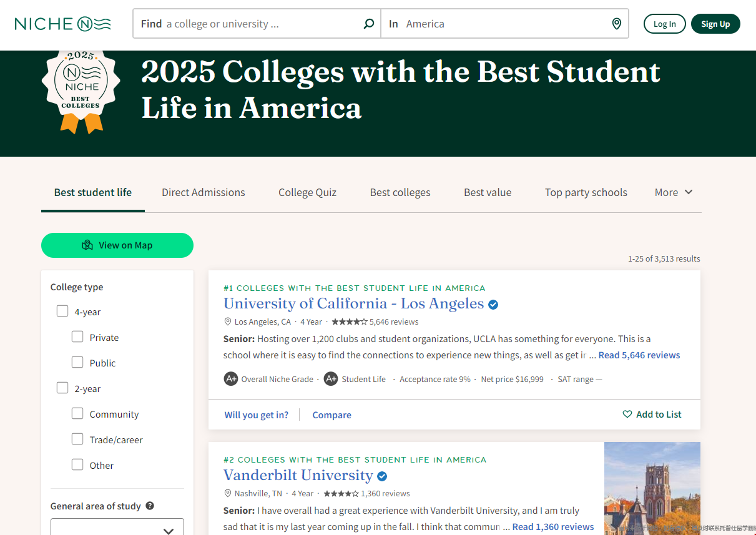The width and height of the screenshot is (756, 535).
Task: Click the View on Map button
Action: tap(117, 245)
